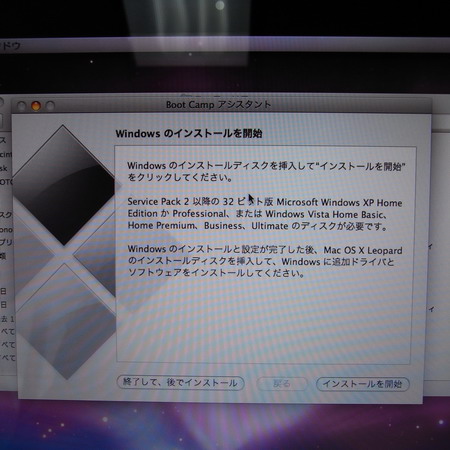
Task: Click the dimmed 戻る button
Action: tap(282, 384)
